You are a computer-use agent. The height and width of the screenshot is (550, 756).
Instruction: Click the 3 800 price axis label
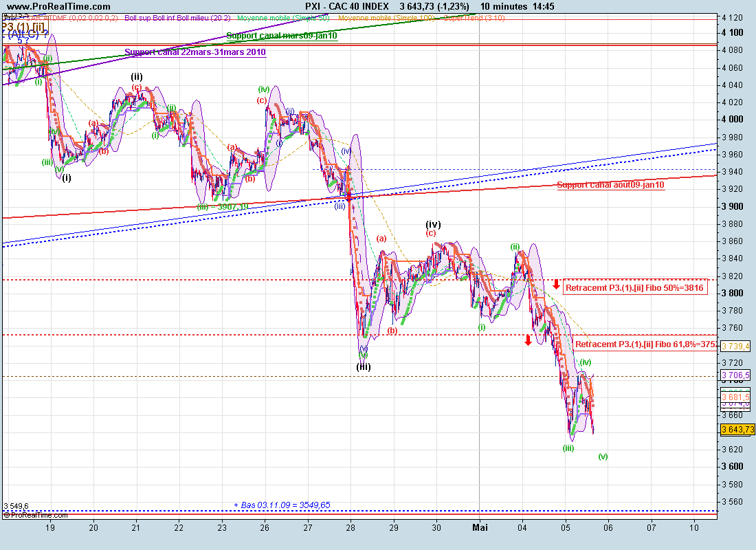point(733,293)
